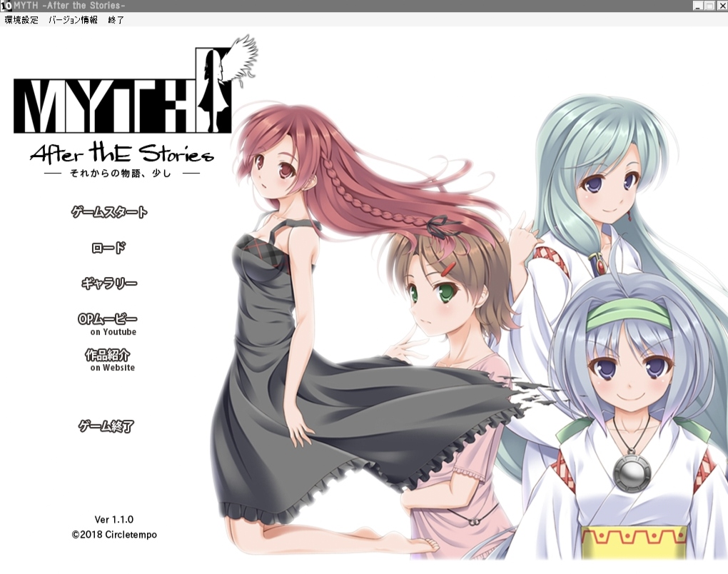
Task: Close the window with the X button
Action: [x=721, y=6]
